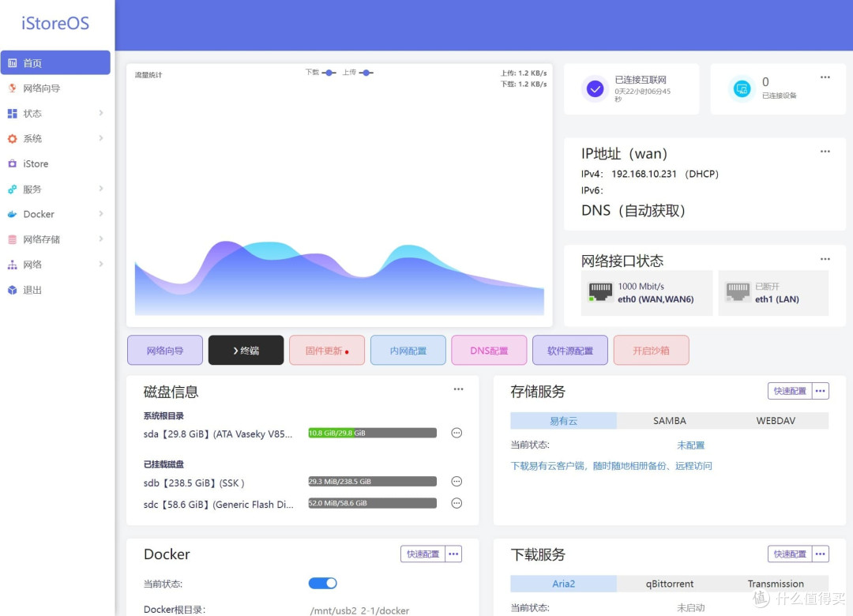853x616 pixels.
Task: Toggle the Docker 当前状态 switch
Action: 322,583
